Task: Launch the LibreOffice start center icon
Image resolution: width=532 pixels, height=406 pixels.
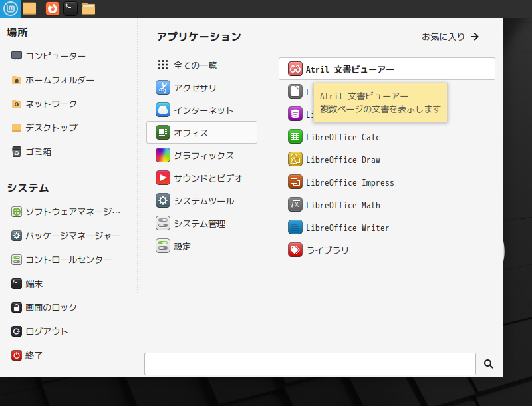Action: coord(295,91)
